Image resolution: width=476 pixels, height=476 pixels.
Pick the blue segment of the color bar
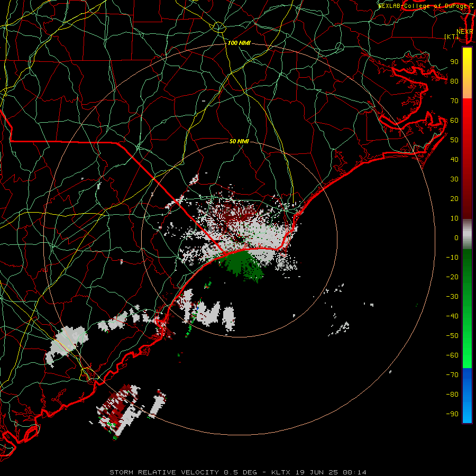(x=467, y=395)
